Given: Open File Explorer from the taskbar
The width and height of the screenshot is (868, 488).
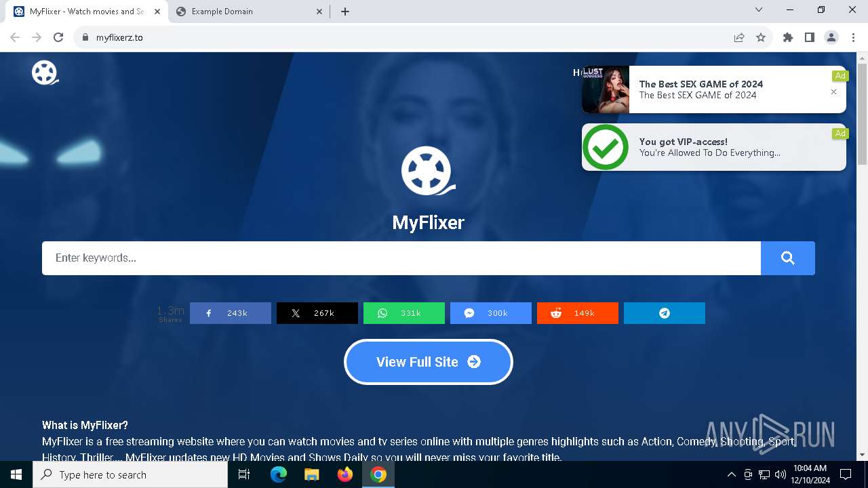Looking at the screenshot, I should (x=311, y=475).
